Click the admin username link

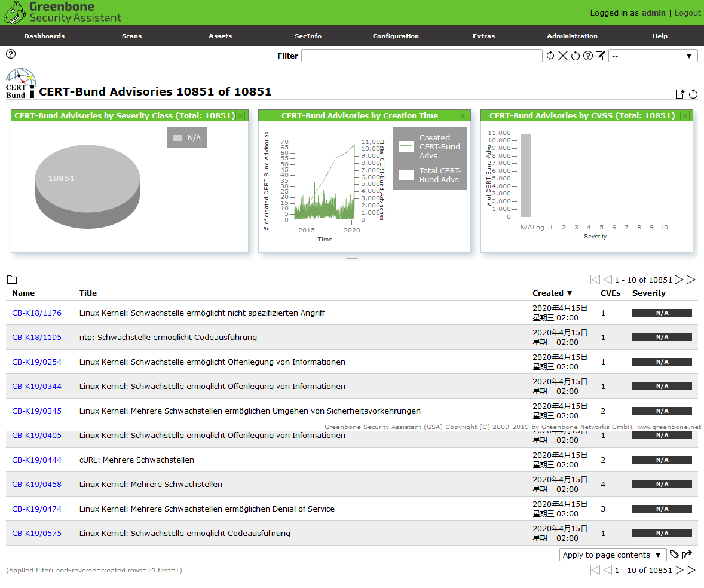654,13
